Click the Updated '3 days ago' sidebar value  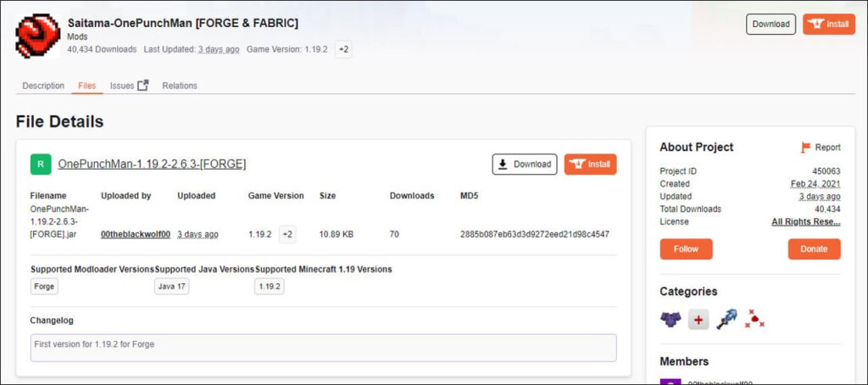coord(820,197)
